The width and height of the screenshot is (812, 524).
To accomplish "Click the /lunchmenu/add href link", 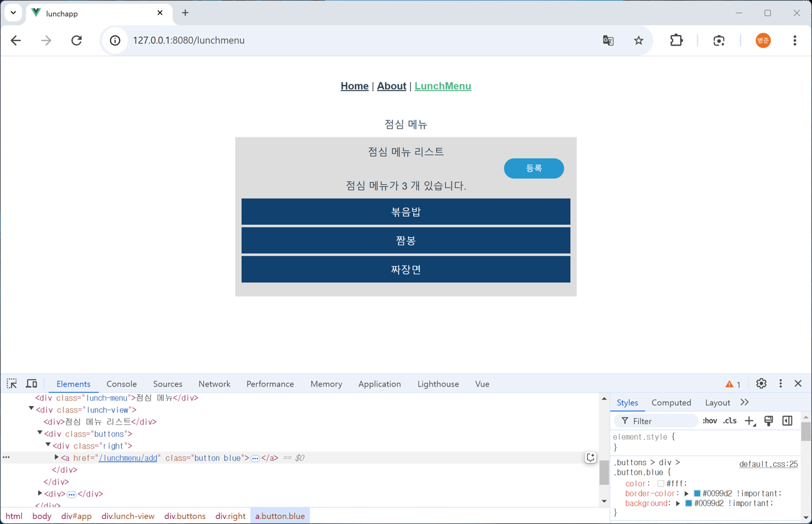I will pos(128,458).
